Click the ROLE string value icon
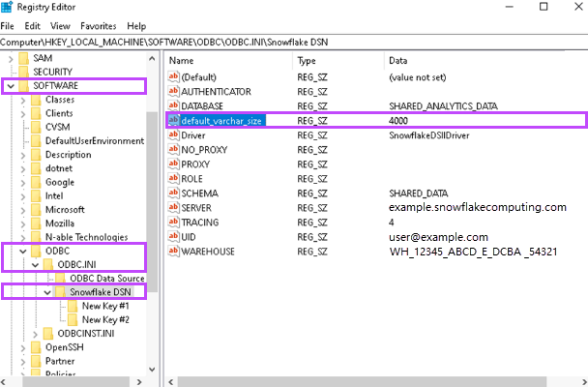The height and width of the screenshot is (387, 588). [x=173, y=178]
